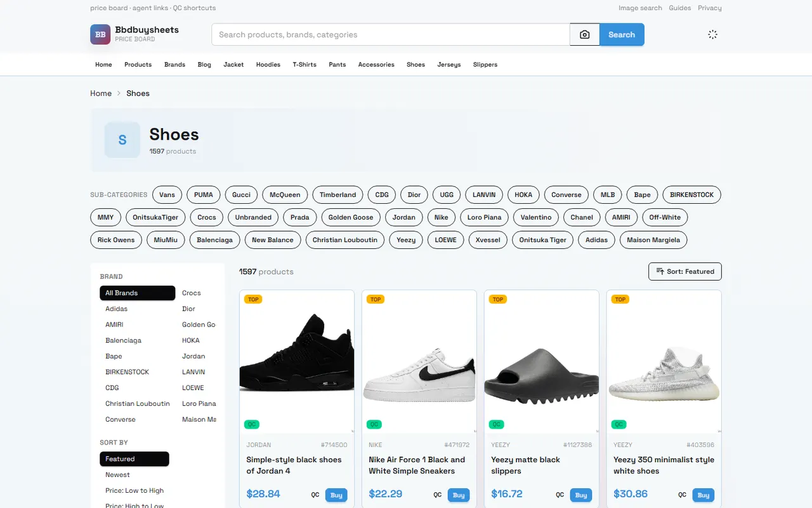Click the blue Search button

click(622, 35)
